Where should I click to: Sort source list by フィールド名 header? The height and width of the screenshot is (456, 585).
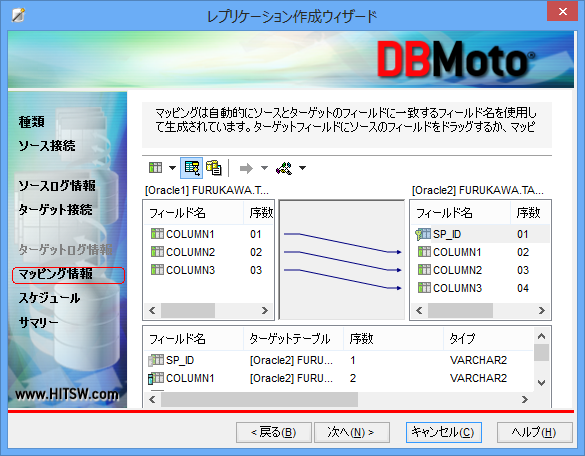[194, 213]
